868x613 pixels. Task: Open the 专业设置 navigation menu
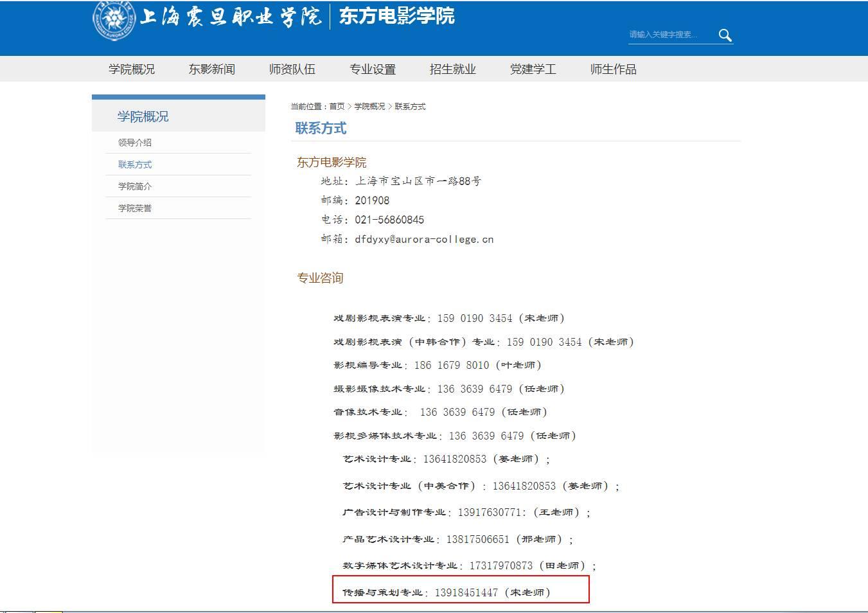click(373, 69)
